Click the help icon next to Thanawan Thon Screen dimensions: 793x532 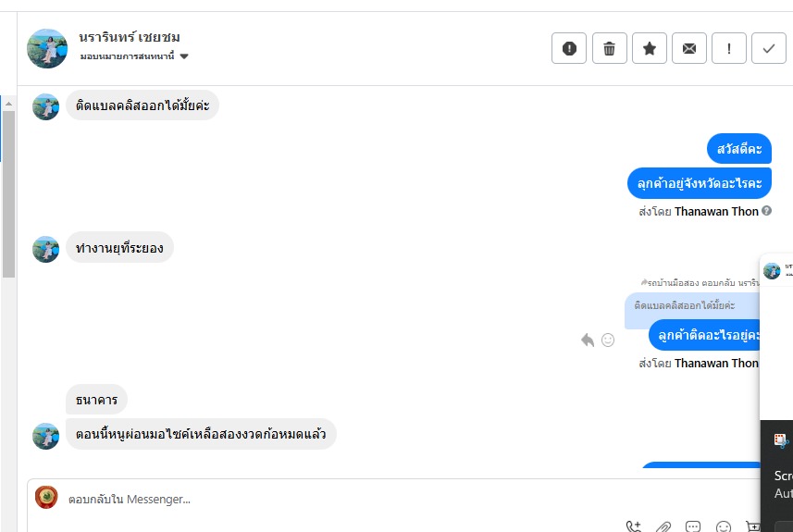tap(767, 211)
